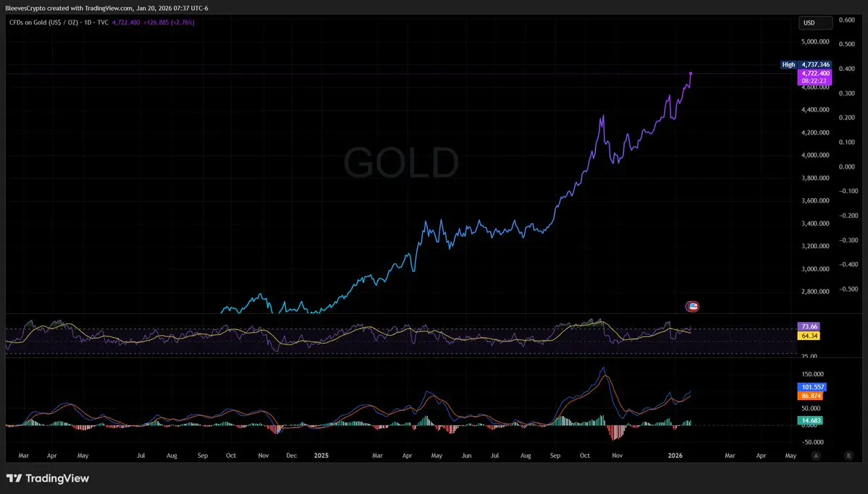The width and height of the screenshot is (868, 494).
Task: Click the TVC exchange label in legend
Action: point(103,22)
